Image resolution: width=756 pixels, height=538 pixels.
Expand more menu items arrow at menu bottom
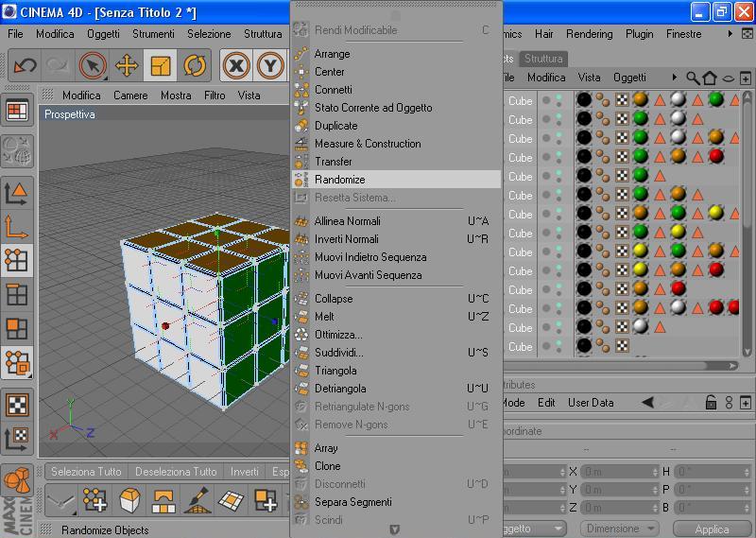pyautogui.click(x=394, y=529)
